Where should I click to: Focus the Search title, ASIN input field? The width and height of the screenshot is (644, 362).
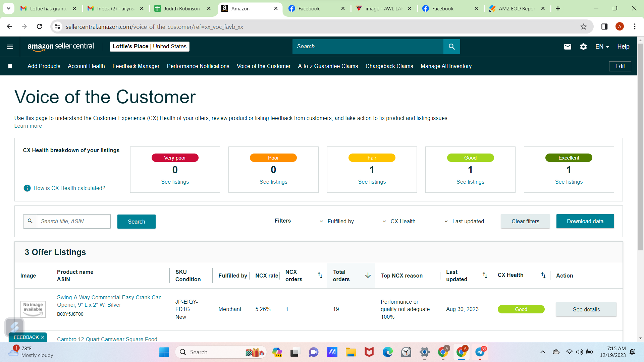pos(73,221)
